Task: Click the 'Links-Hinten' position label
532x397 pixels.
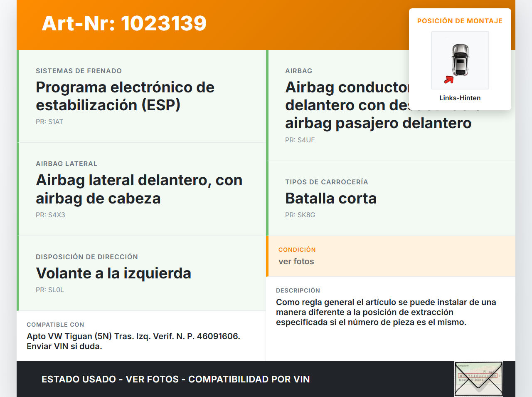Action: coord(460,98)
